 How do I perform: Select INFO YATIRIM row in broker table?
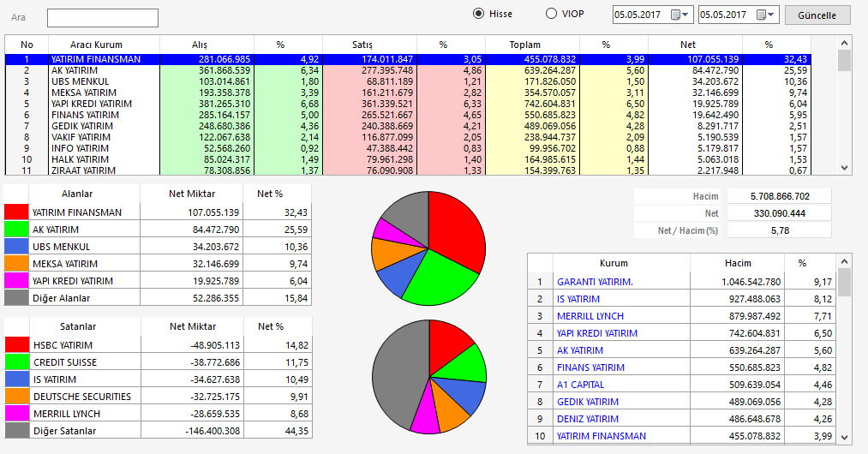(408, 148)
